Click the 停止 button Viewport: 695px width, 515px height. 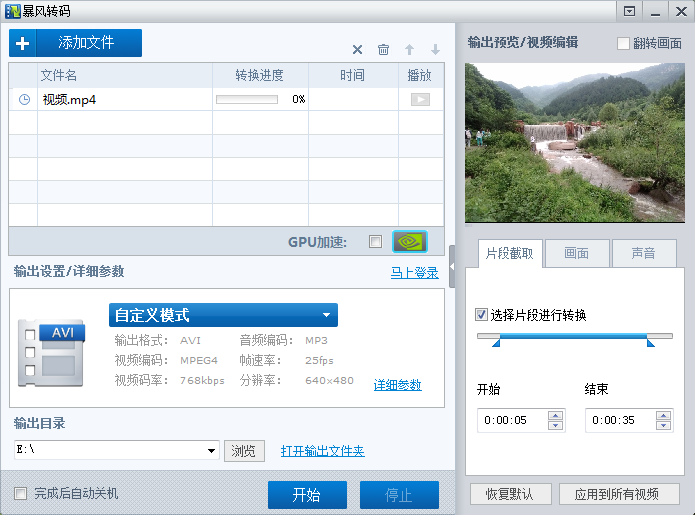click(399, 495)
